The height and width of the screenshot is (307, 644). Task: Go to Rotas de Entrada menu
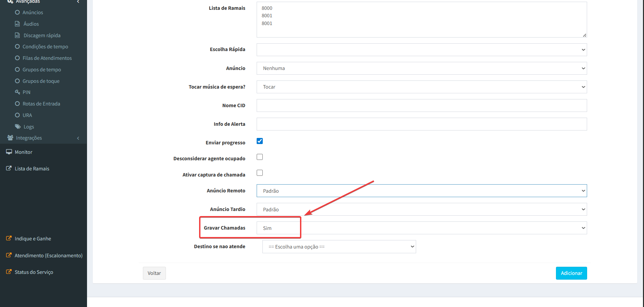pos(41,104)
